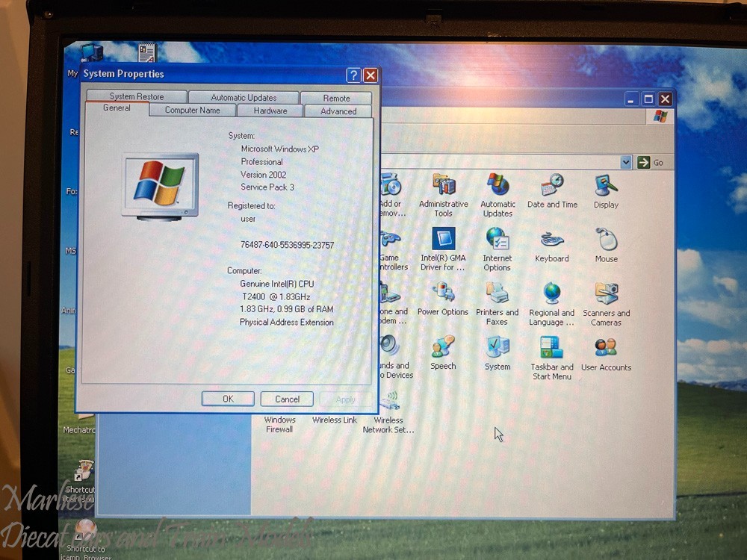Select the General tab
Viewport: 747px width, 560px height.
point(117,108)
